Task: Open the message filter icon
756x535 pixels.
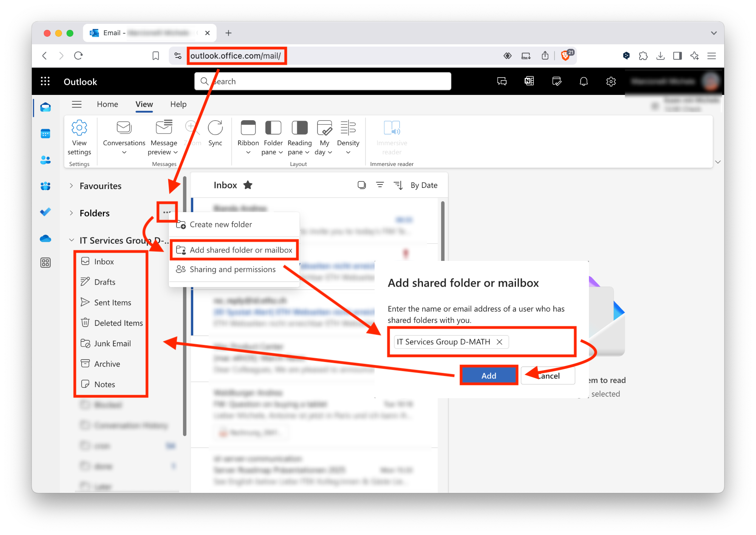Action: [x=380, y=185]
